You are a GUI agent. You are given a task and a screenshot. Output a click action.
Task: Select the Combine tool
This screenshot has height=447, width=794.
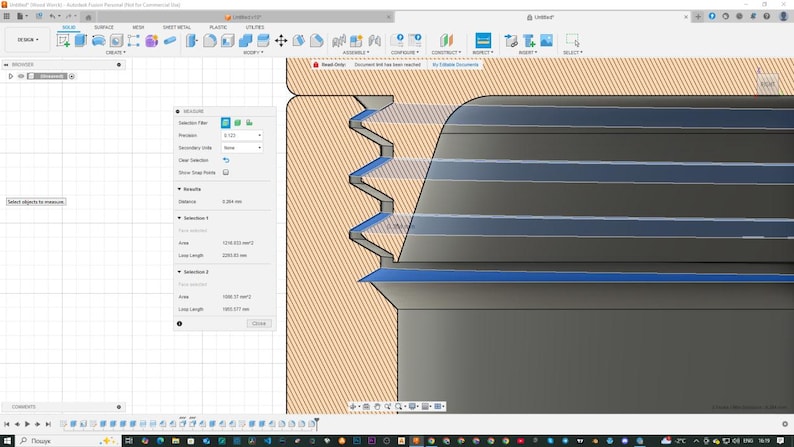point(245,40)
